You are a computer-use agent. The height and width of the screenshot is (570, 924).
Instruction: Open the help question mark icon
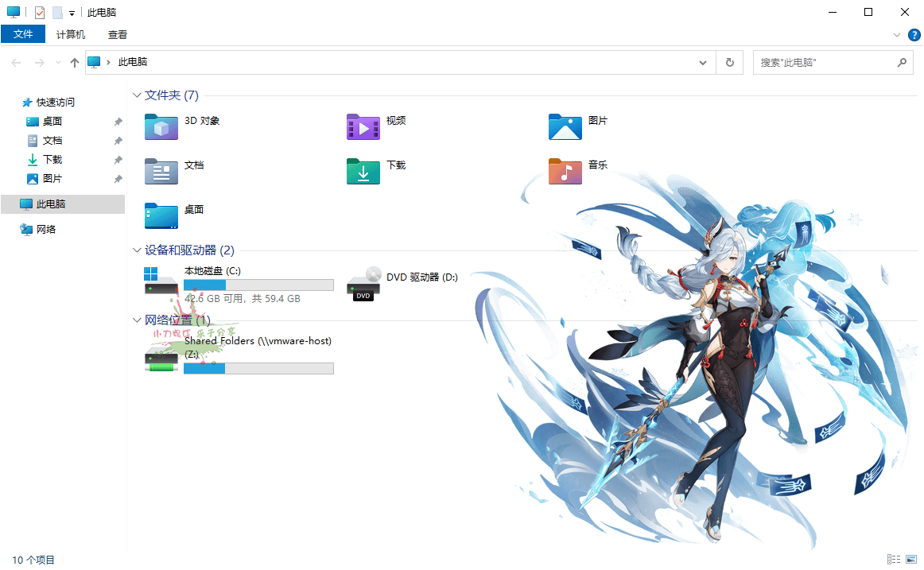click(x=914, y=35)
